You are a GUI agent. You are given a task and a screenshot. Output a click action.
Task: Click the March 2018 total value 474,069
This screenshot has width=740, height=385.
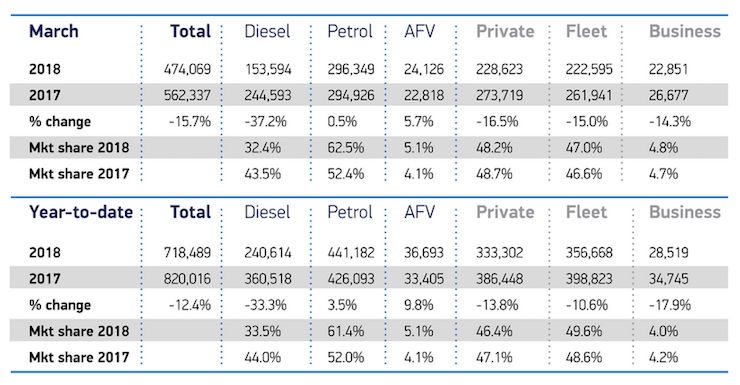click(x=187, y=69)
